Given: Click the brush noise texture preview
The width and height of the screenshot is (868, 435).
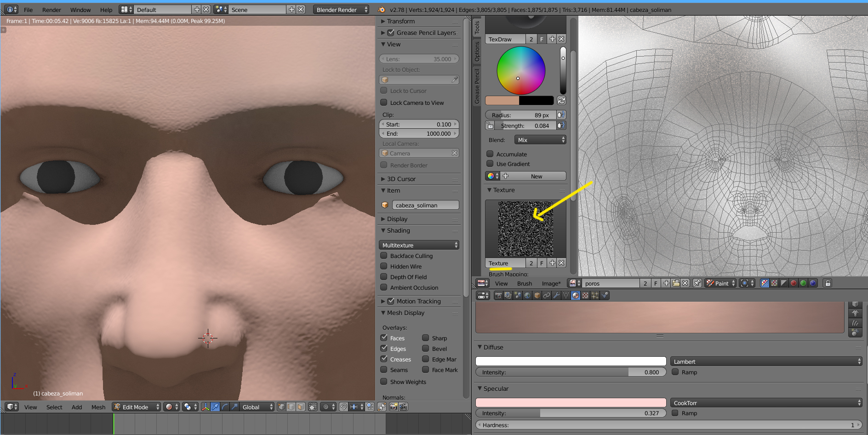Looking at the screenshot, I should pos(525,229).
